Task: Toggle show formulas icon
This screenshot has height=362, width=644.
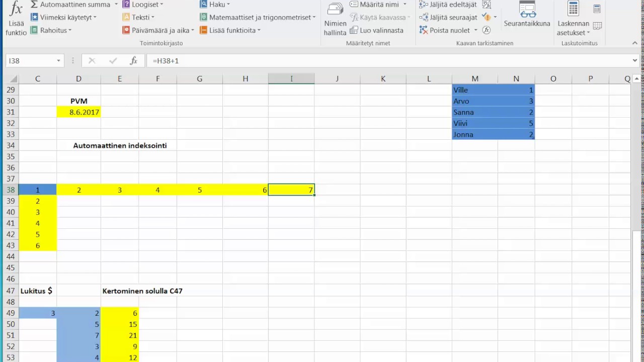Action: [487, 5]
